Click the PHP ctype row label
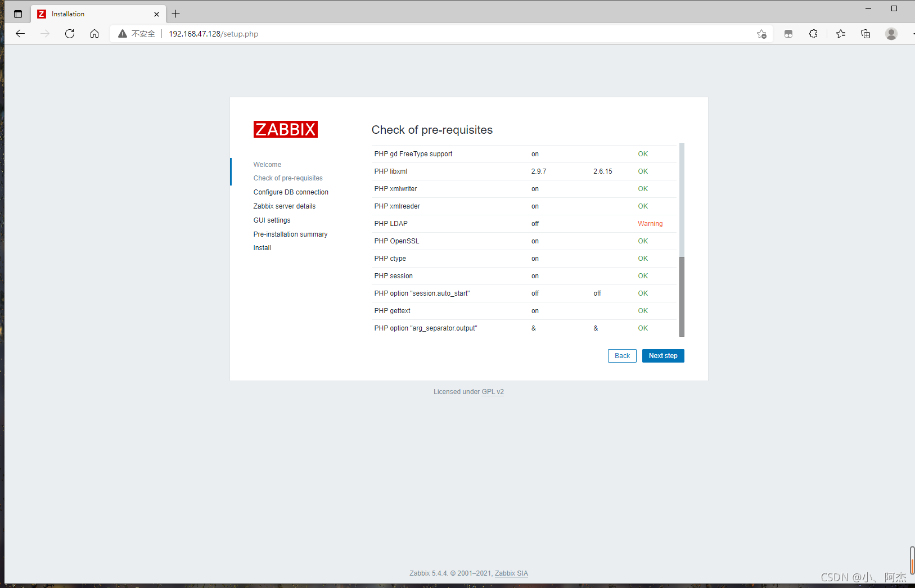This screenshot has width=915, height=588. tap(390, 259)
